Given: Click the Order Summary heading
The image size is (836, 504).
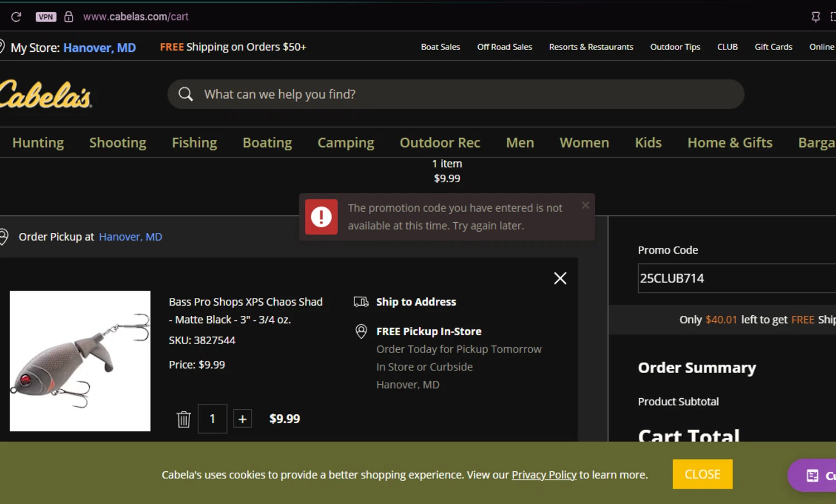Looking at the screenshot, I should point(697,368).
